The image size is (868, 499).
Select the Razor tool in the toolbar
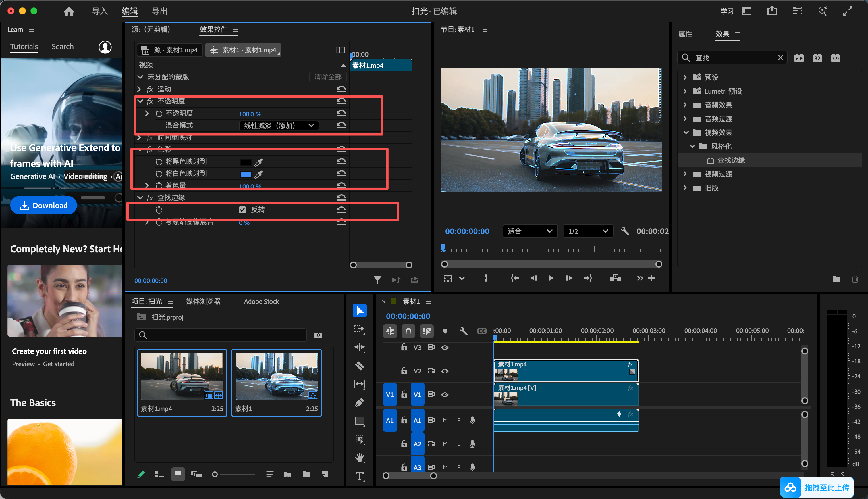click(359, 366)
